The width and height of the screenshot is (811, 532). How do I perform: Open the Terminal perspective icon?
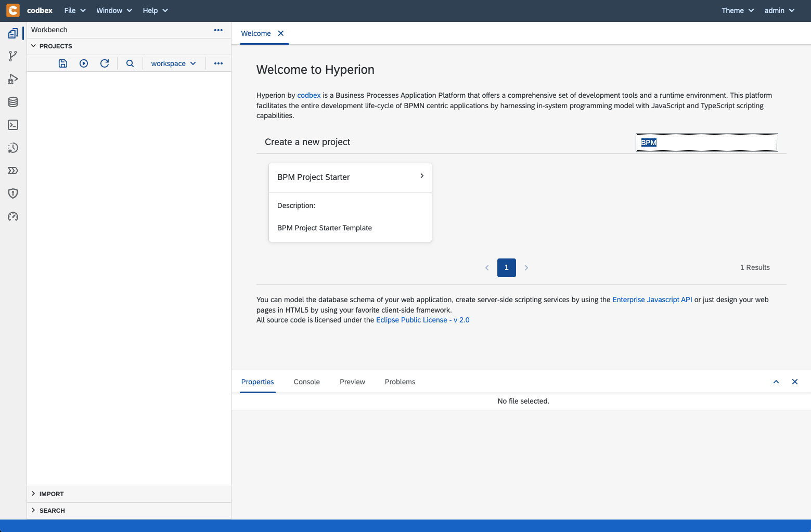coord(13,125)
